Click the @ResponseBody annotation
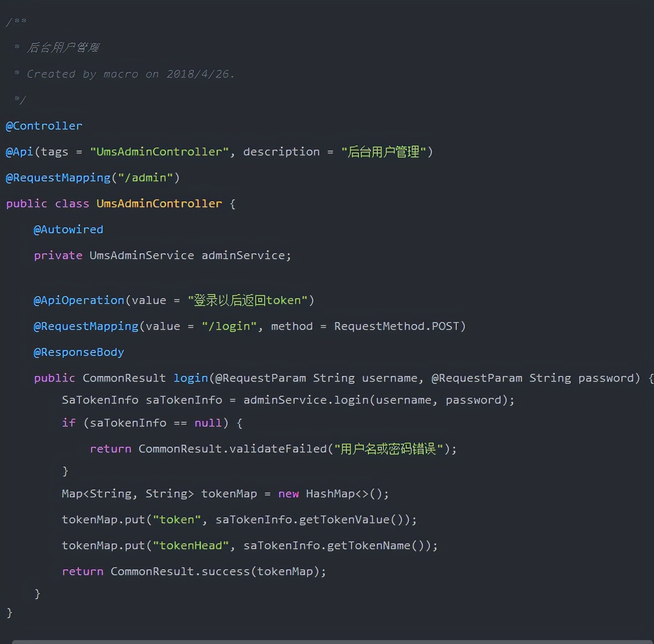This screenshot has height=644, width=654. point(79,352)
